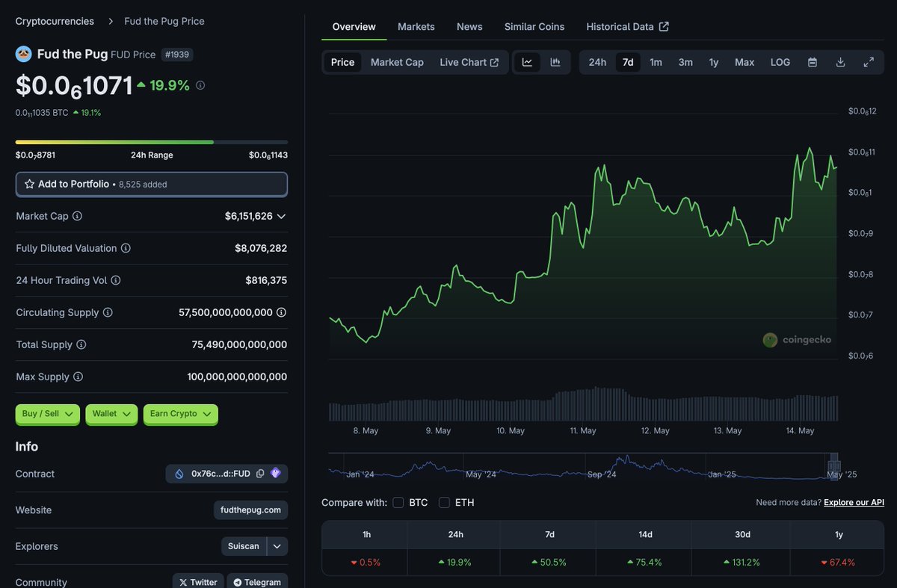Image resolution: width=897 pixels, height=588 pixels.
Task: Open the Overview tab
Action: click(x=354, y=26)
